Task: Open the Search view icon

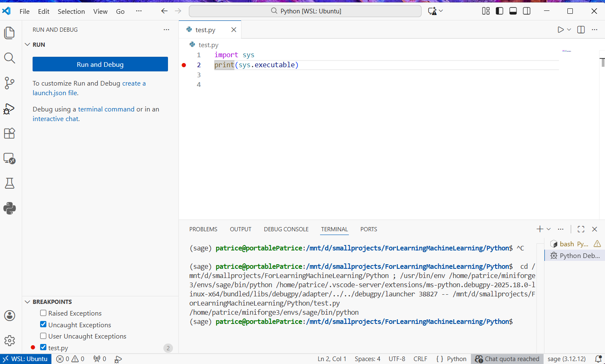Action: 9,58
